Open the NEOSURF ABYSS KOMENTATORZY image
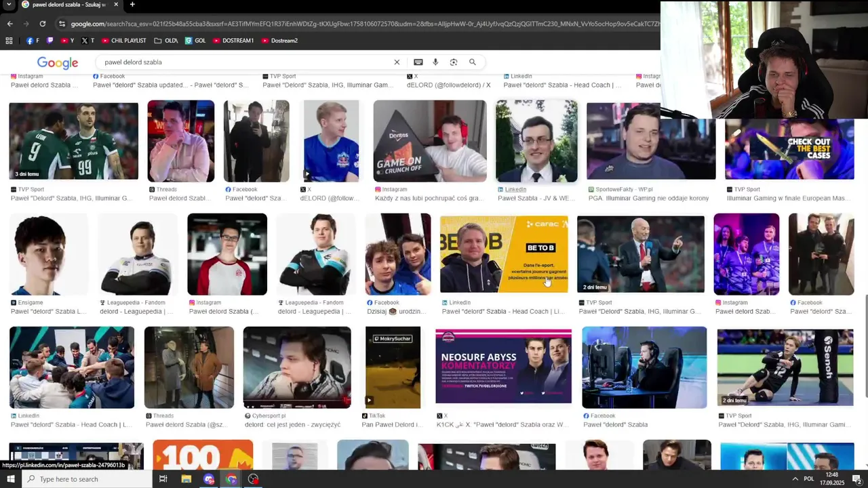Image resolution: width=868 pixels, height=488 pixels. pos(503,367)
